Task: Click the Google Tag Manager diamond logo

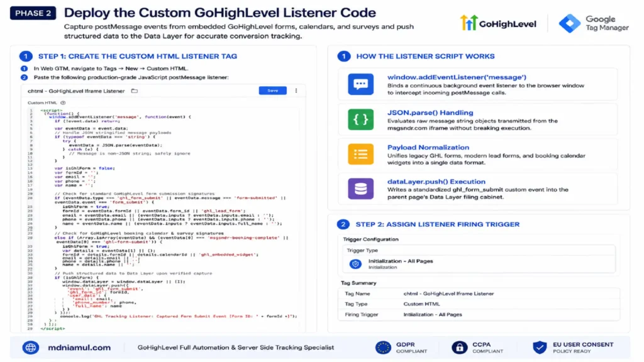Action: 570,23
